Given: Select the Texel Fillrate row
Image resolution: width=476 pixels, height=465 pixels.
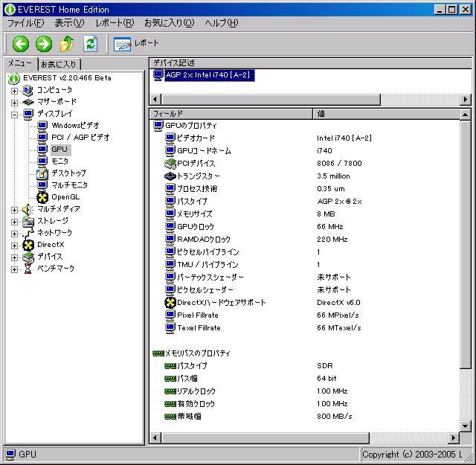Looking at the screenshot, I should click(x=304, y=328).
